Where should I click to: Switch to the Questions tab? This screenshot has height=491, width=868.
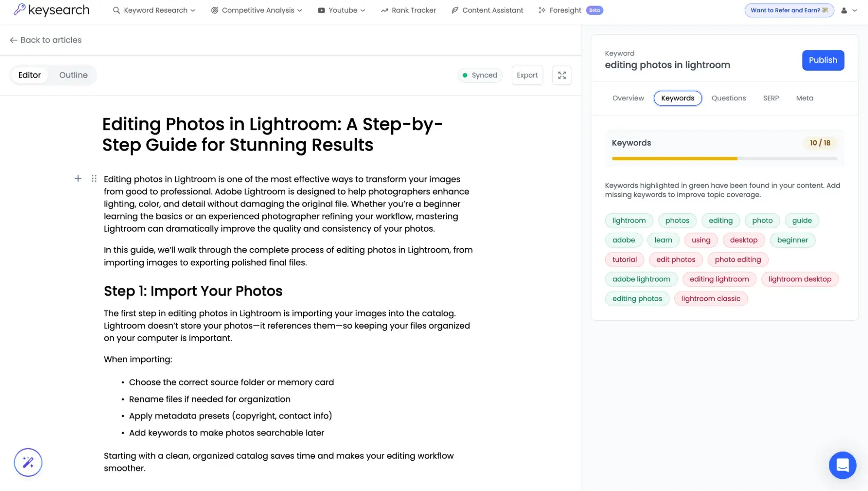pos(728,98)
